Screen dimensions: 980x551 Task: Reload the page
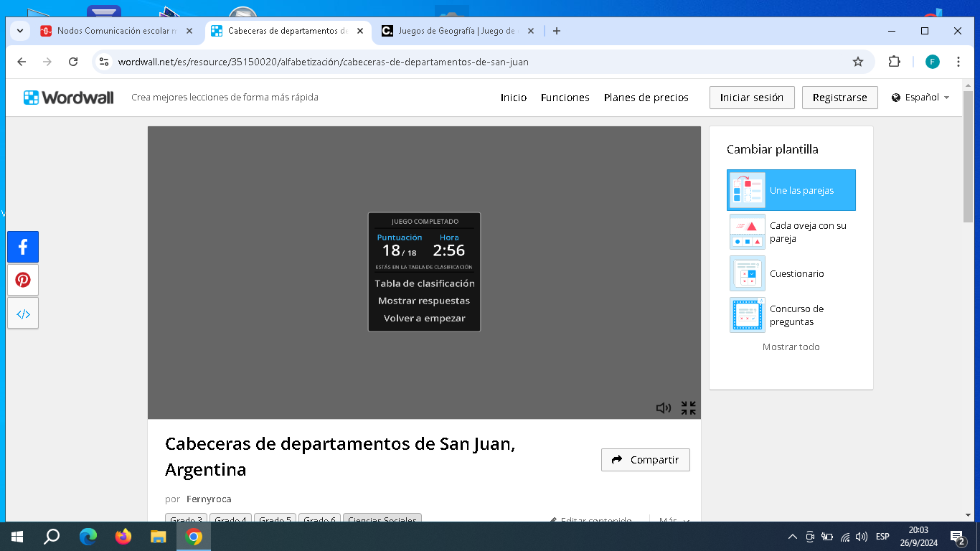pos(73,62)
